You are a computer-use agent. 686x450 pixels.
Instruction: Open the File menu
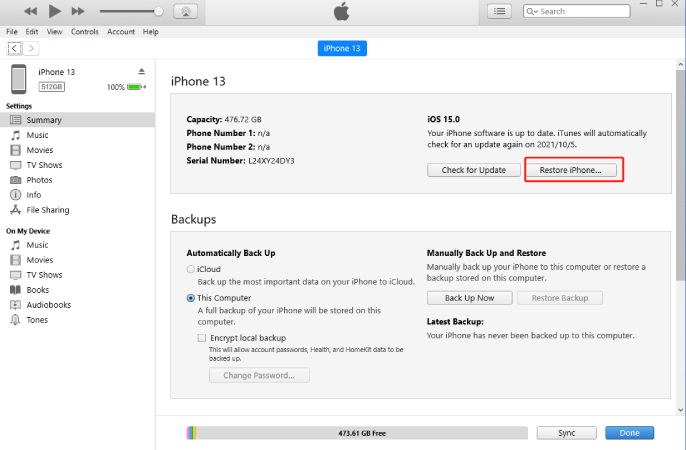click(12, 31)
